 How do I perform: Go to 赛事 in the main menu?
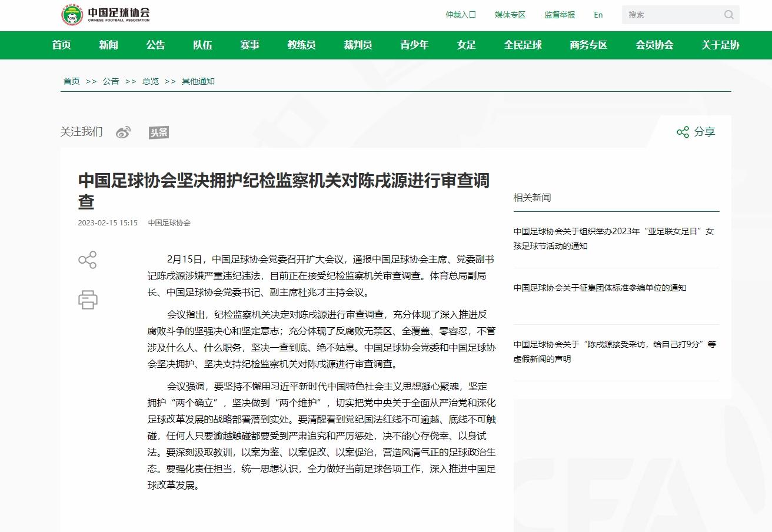[x=249, y=45]
